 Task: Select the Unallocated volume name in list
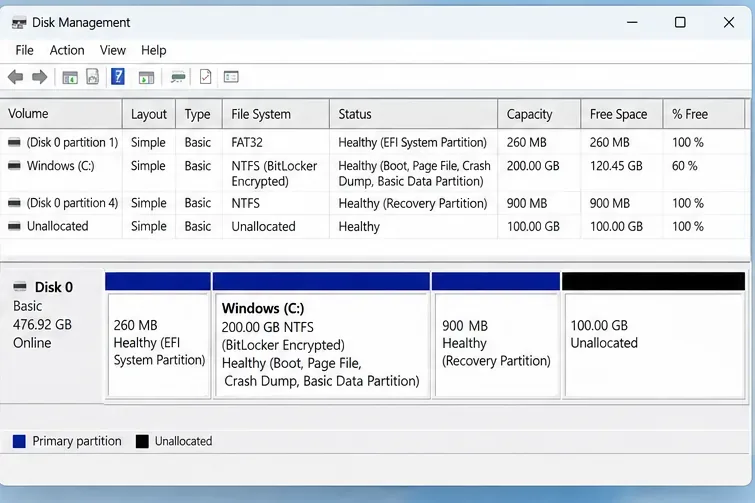click(x=58, y=226)
